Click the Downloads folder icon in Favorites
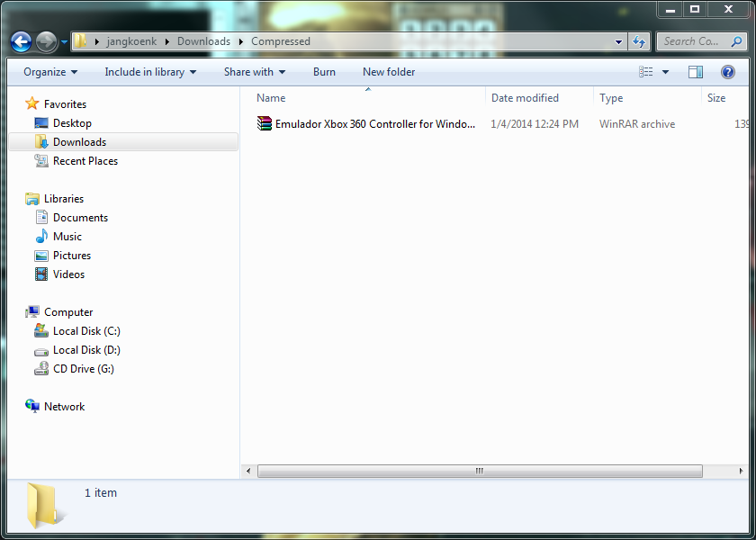 point(41,142)
